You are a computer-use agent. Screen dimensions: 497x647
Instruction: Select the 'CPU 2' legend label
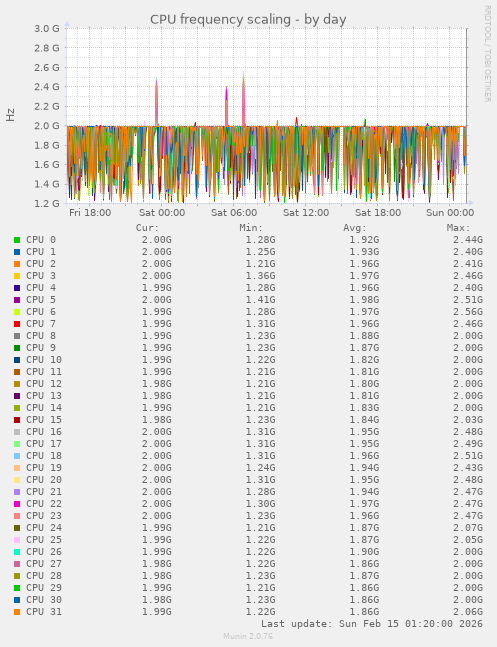[41, 264]
